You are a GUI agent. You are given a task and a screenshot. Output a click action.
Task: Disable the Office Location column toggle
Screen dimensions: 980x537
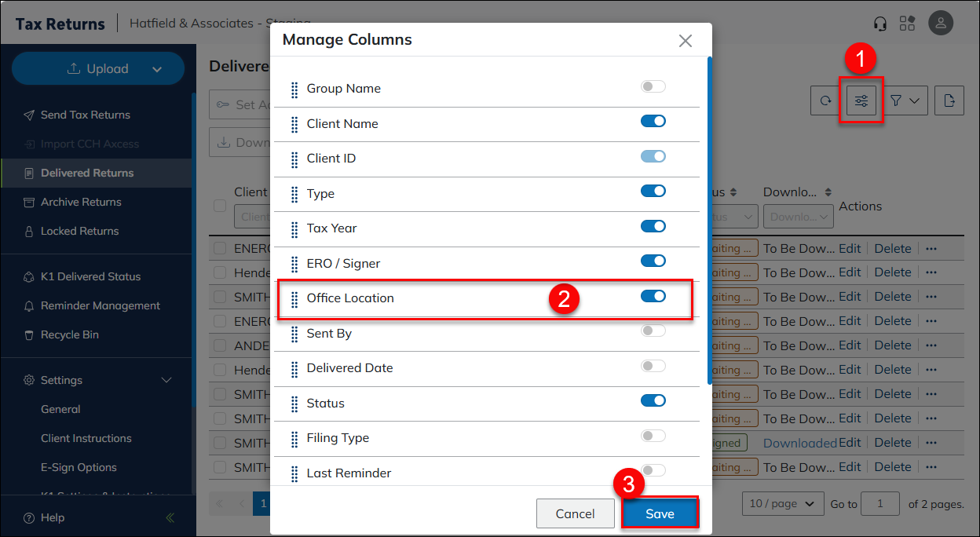coord(653,296)
